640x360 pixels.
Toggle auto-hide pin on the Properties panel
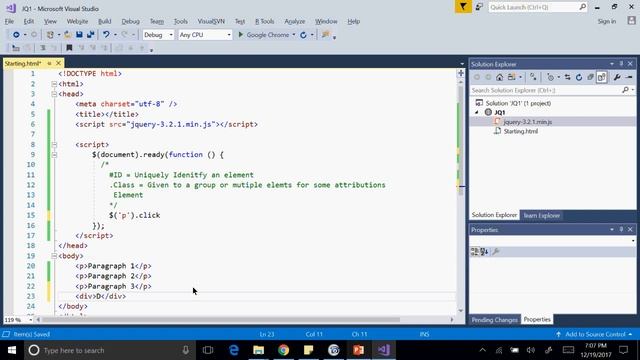[621, 230]
